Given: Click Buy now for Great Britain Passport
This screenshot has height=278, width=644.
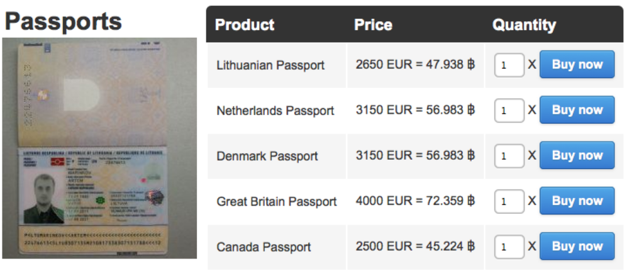Looking at the screenshot, I should pyautogui.click(x=577, y=201).
